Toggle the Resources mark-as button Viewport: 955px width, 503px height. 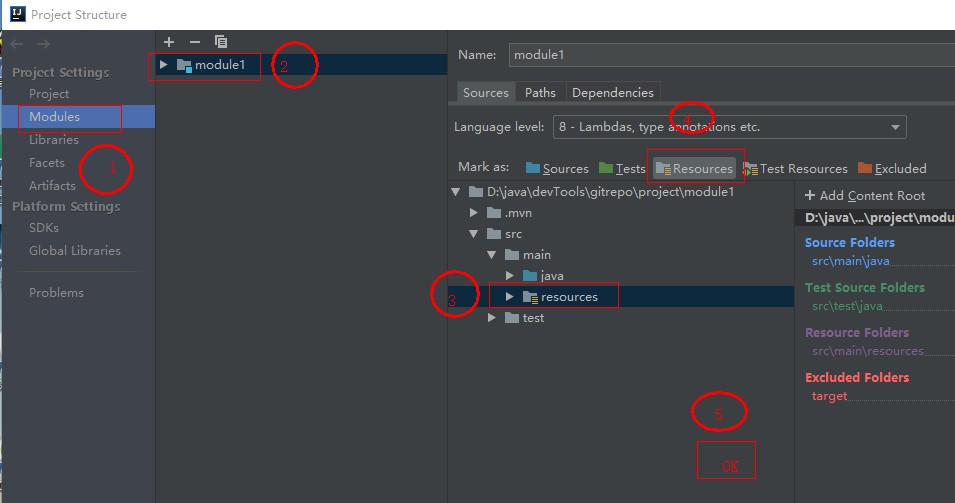pos(694,169)
